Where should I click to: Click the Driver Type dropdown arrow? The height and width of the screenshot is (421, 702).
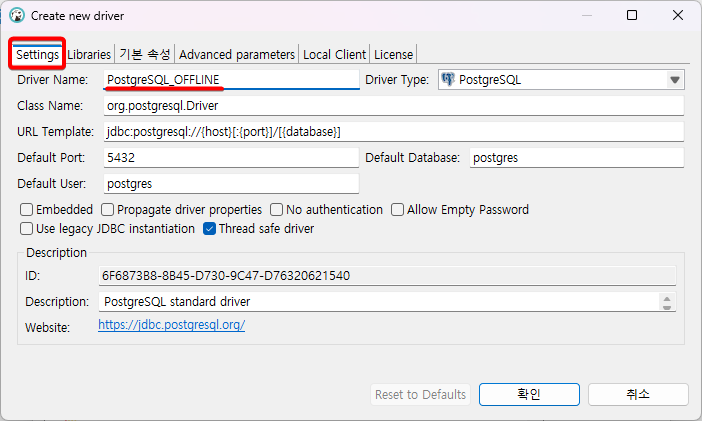675,80
